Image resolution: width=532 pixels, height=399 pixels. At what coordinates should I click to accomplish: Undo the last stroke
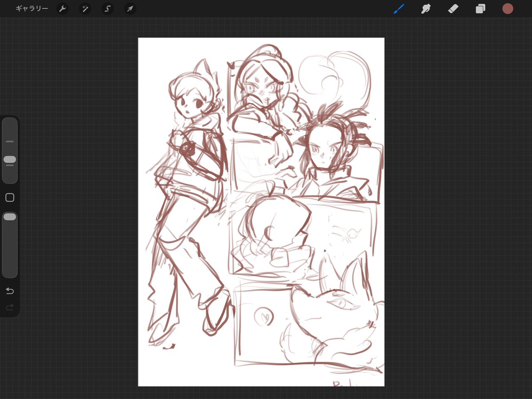[x=10, y=291]
